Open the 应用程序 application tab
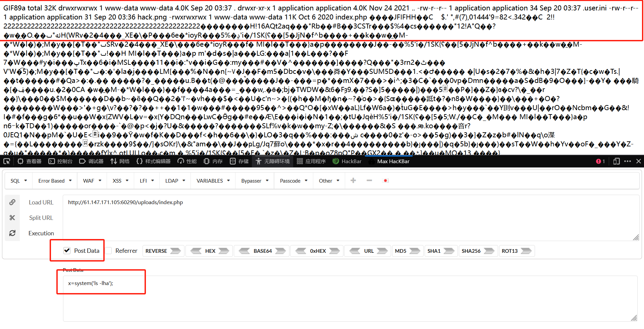 [311, 161]
